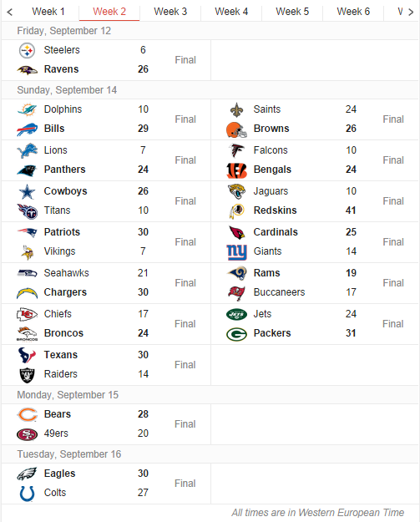Click the Giants ny logo
The height and width of the screenshot is (522, 420).
[x=236, y=252]
